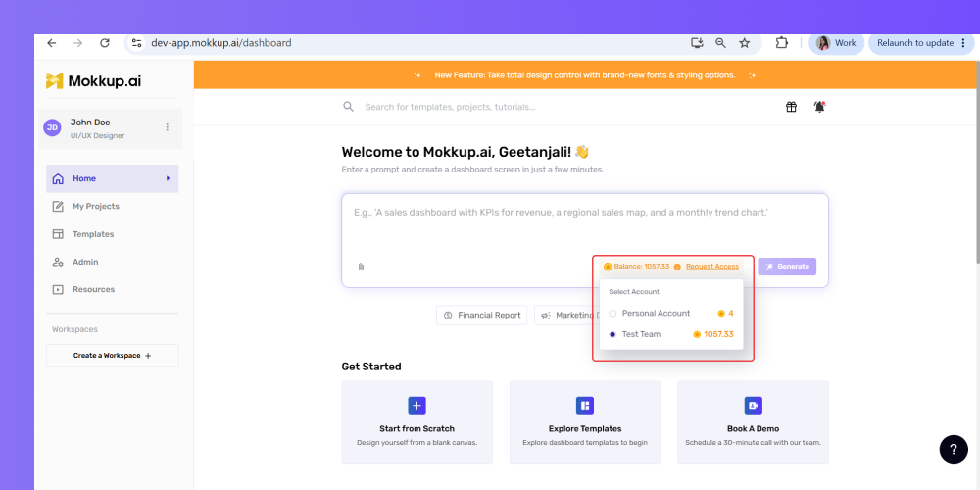Screen dimensions: 980x490
Task: Click the Marketing suggestion chip
Action: click(x=566, y=316)
